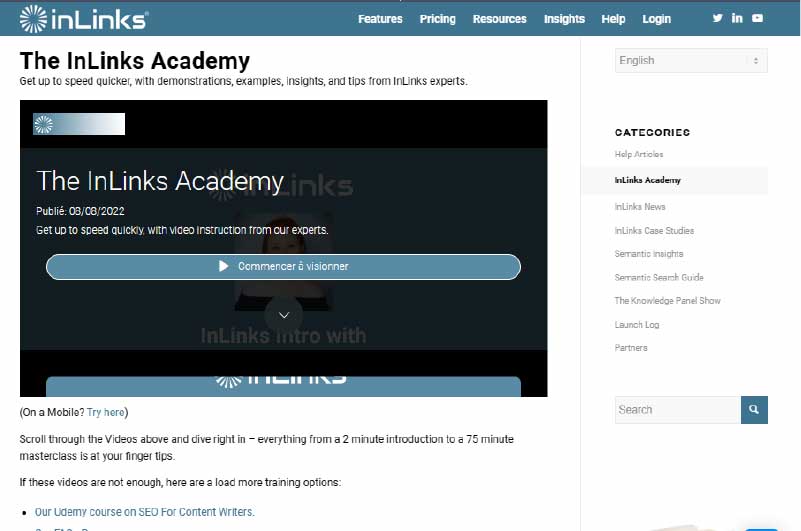Image resolution: width=801 pixels, height=531 pixels.
Task: Open the Resources menu
Action: 499,19
